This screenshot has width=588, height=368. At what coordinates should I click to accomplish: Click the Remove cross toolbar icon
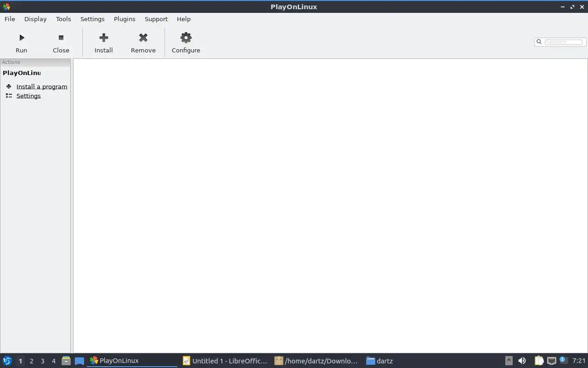pos(143,38)
